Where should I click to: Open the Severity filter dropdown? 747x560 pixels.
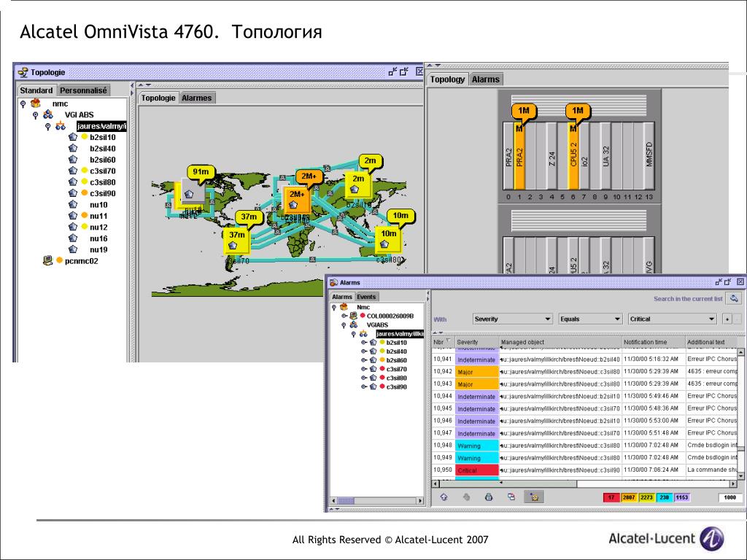point(513,319)
